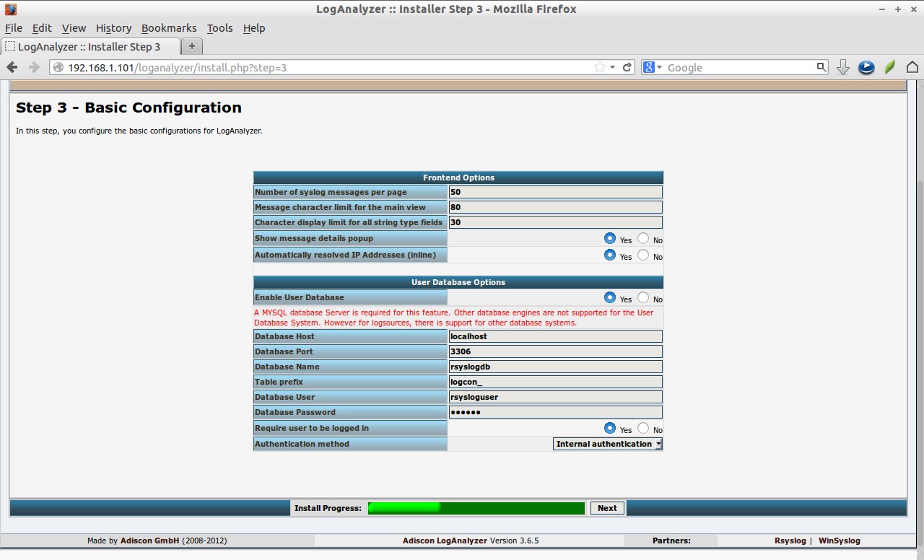Select Yes for Automatically resolved IP Addresses
This screenshot has width=924, height=560.
point(610,255)
